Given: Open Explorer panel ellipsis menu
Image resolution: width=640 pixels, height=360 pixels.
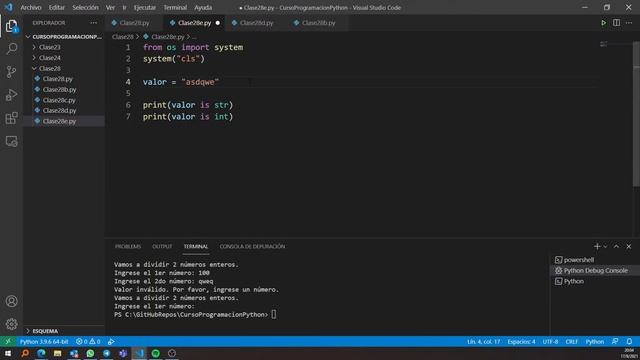Looking at the screenshot, I should tap(94, 23).
